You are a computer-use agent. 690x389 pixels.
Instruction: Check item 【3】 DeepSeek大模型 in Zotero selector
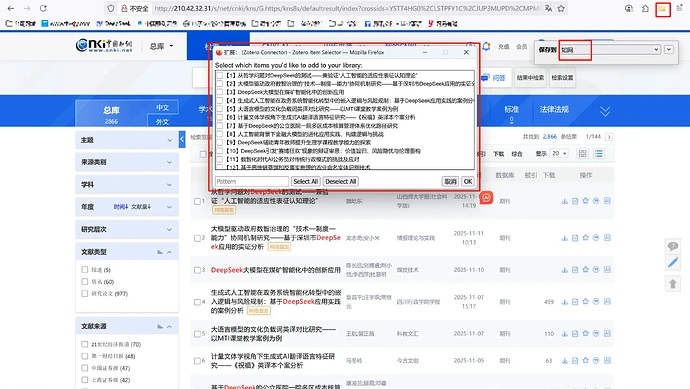(220, 92)
